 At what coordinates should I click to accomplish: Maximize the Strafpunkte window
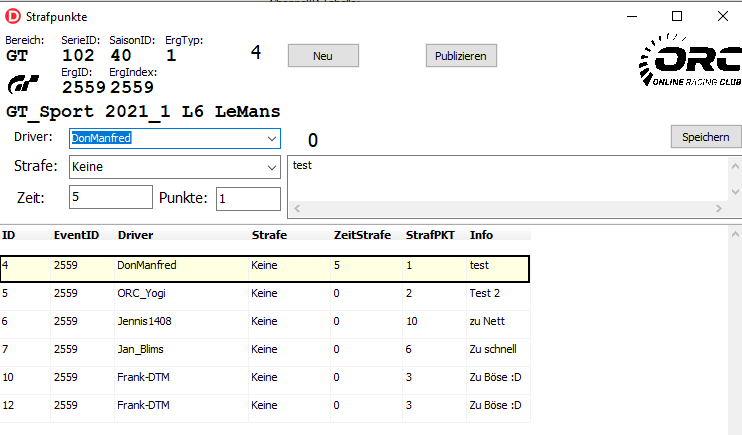[677, 16]
